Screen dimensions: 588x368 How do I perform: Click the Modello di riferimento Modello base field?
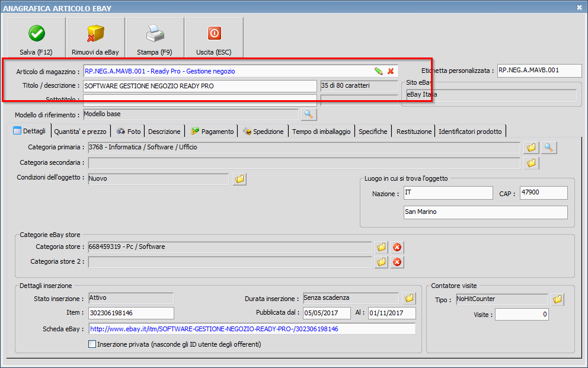pyautogui.click(x=190, y=114)
